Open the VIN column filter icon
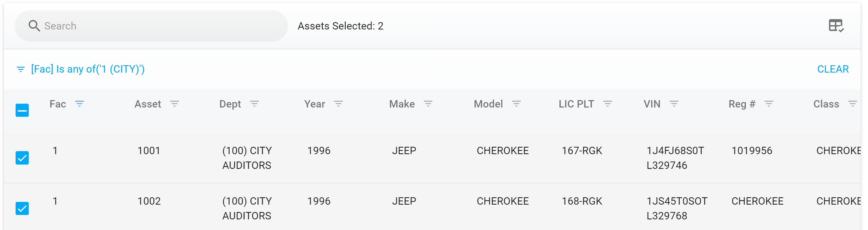This screenshot has height=230, width=868. (x=675, y=104)
